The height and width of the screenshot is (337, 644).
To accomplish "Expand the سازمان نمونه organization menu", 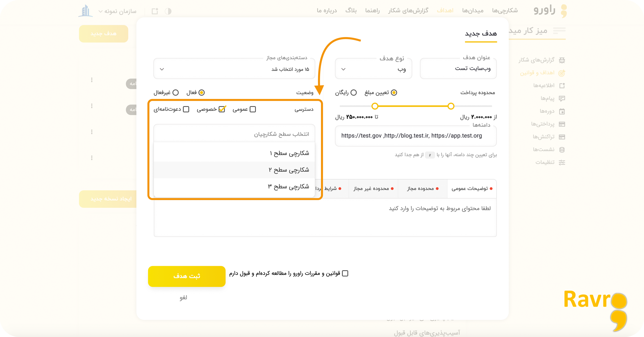I will click(x=117, y=11).
